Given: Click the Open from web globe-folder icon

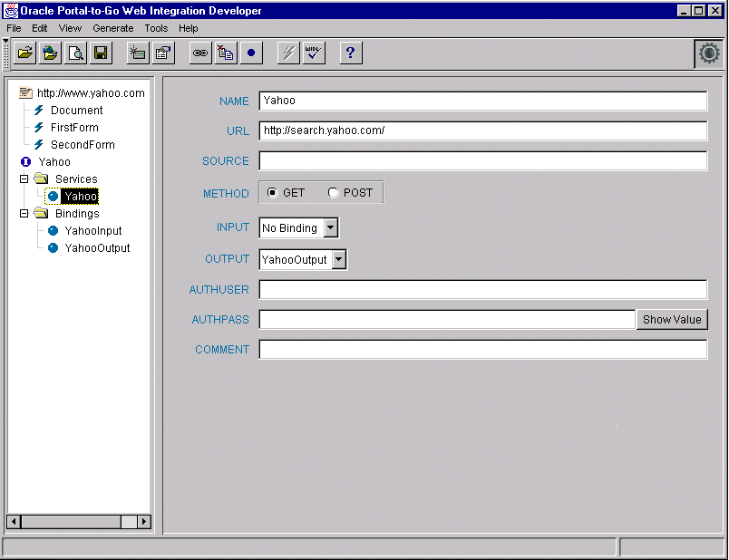Looking at the screenshot, I should (50, 53).
